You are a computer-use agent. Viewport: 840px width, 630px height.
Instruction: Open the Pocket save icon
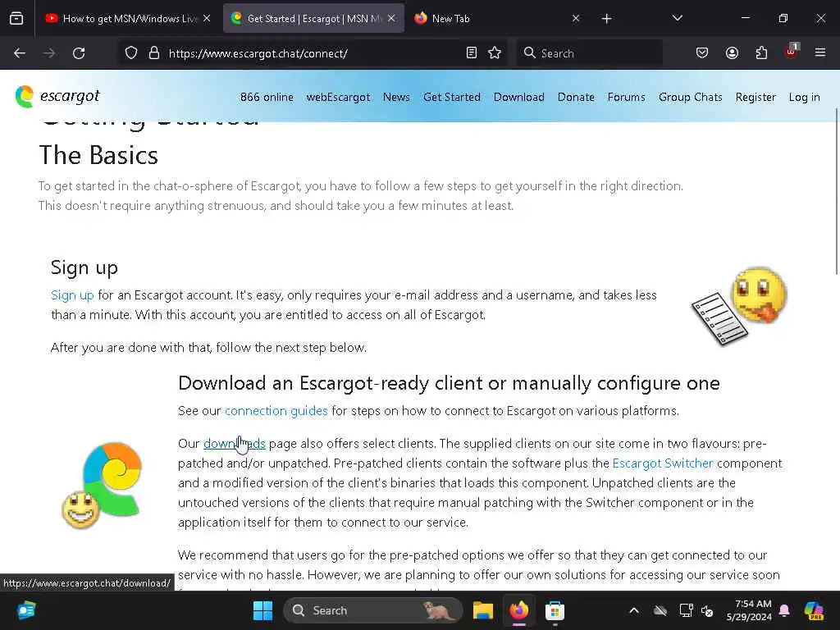[702, 53]
